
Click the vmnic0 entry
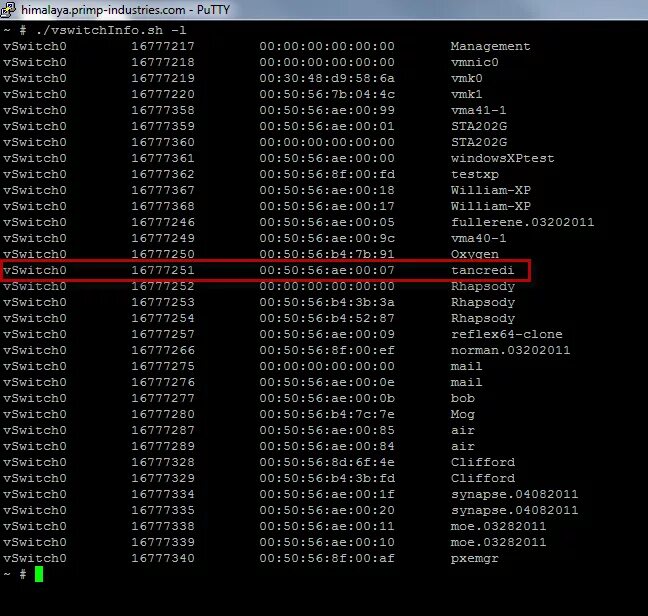[474, 62]
